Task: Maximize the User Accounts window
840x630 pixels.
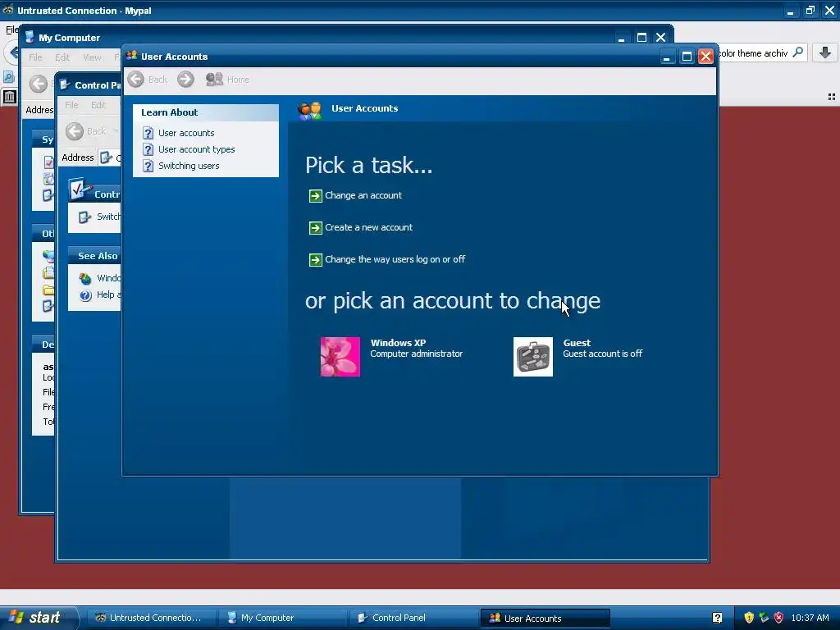Action: coord(687,57)
